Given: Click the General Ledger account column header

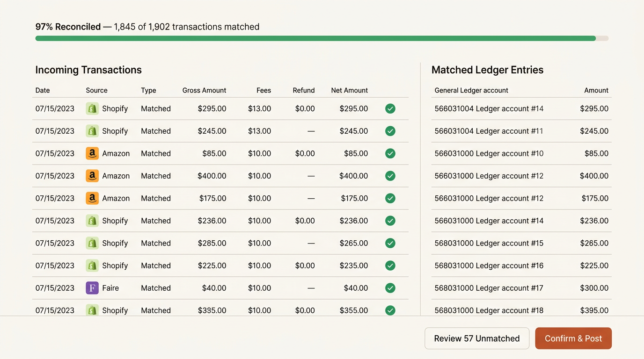Looking at the screenshot, I should click(471, 90).
